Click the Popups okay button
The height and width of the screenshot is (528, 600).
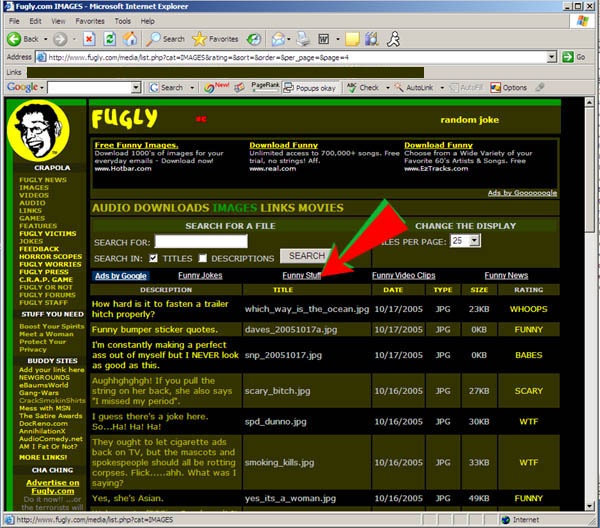(x=310, y=88)
